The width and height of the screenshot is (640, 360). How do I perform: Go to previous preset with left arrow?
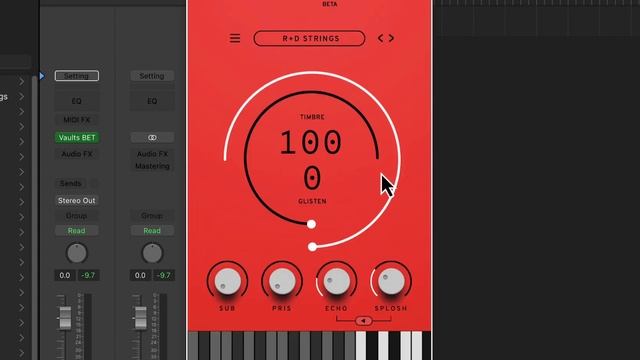380,38
